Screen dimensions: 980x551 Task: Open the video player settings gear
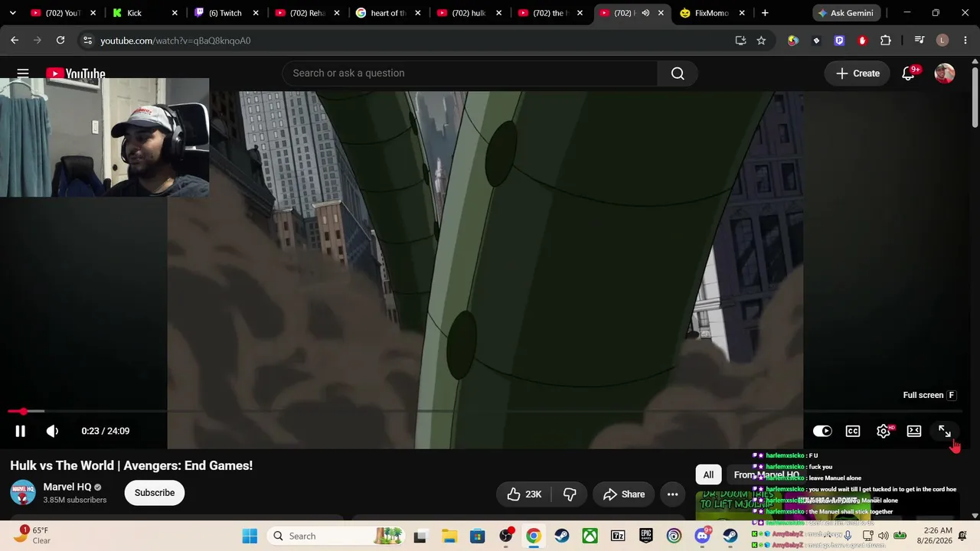[x=884, y=431]
